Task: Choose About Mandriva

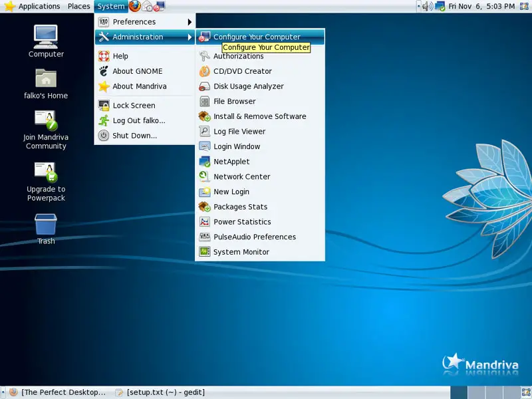Action: pos(145,86)
